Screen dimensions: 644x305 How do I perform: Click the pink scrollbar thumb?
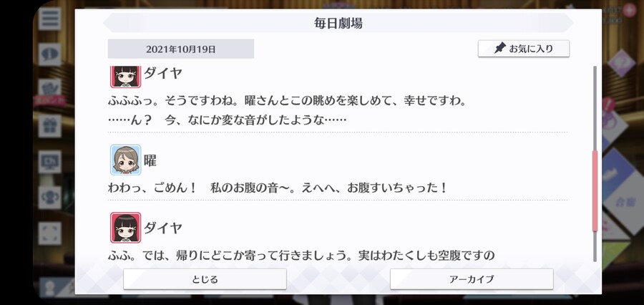click(x=595, y=190)
